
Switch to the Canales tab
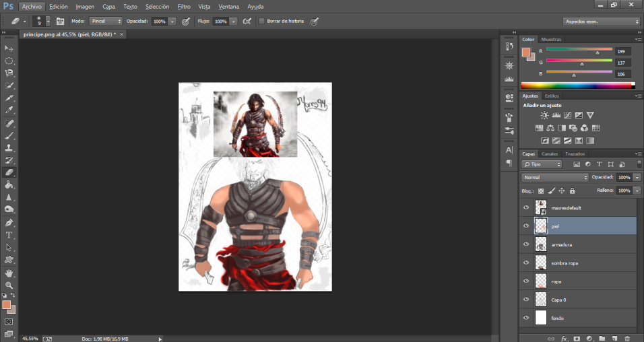tap(550, 154)
